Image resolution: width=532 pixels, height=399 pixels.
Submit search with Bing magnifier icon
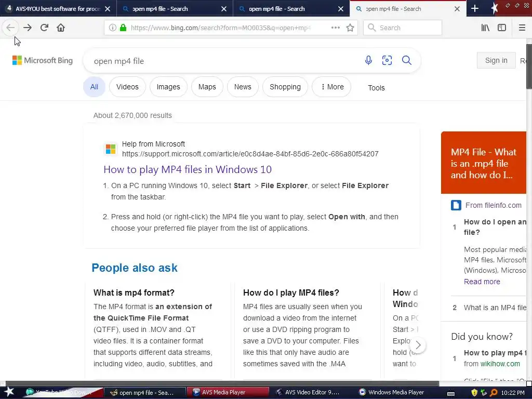pyautogui.click(x=406, y=60)
